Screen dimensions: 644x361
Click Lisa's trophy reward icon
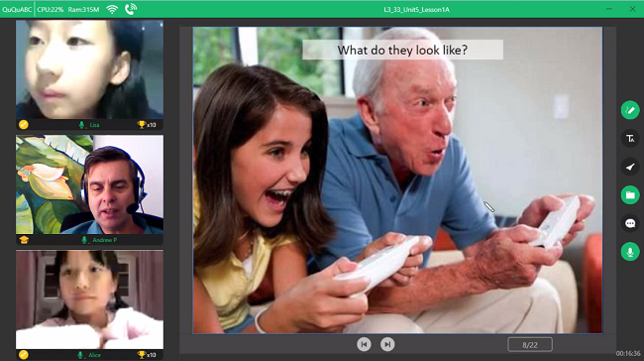(x=142, y=124)
